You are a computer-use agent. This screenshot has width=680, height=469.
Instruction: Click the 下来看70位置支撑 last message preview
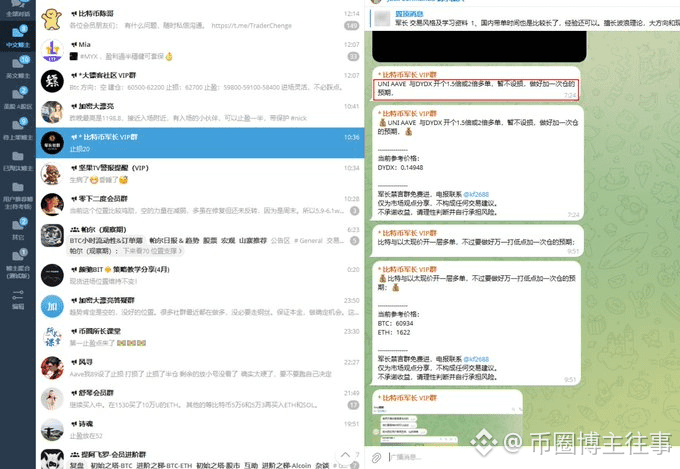click(x=127, y=251)
